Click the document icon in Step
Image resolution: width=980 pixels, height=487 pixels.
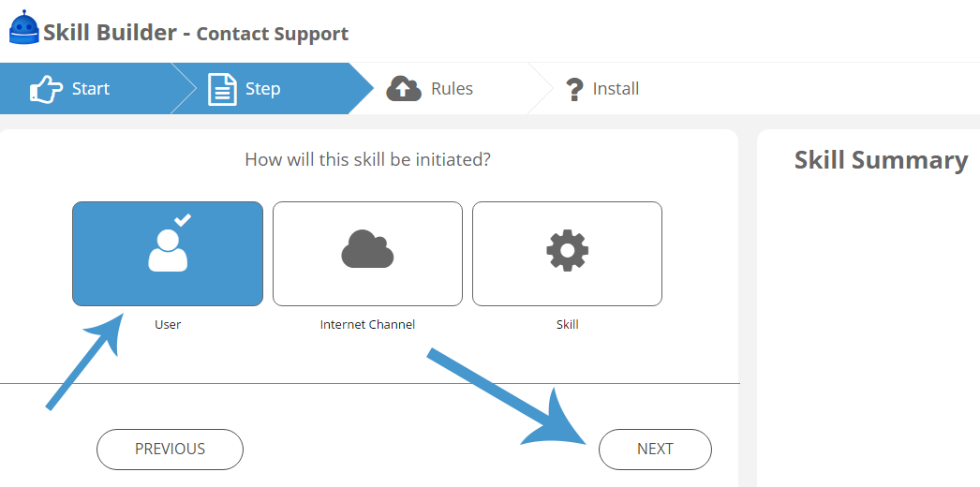[x=222, y=89]
